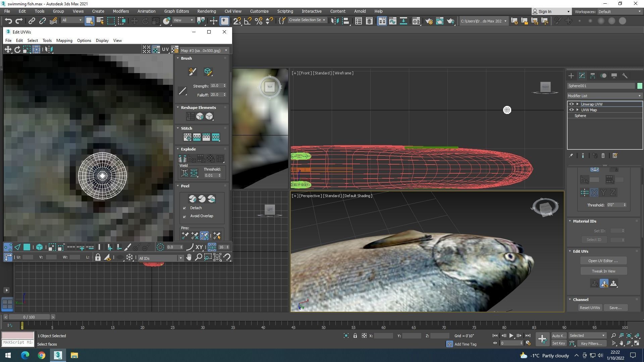This screenshot has width=644, height=362.
Task: Click the Reset UVWs button
Action: (590, 308)
